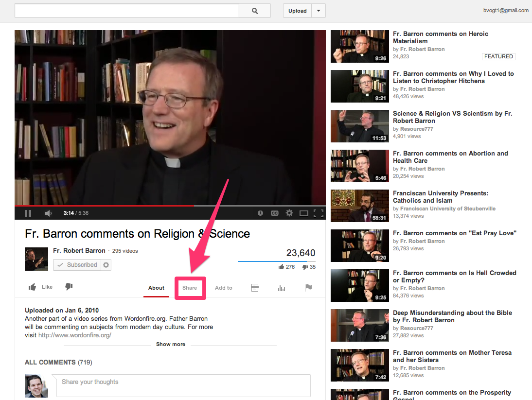Open Catholics and Islam video thumbnail
Image resolution: width=532 pixels, height=400 pixels.
tap(360, 206)
